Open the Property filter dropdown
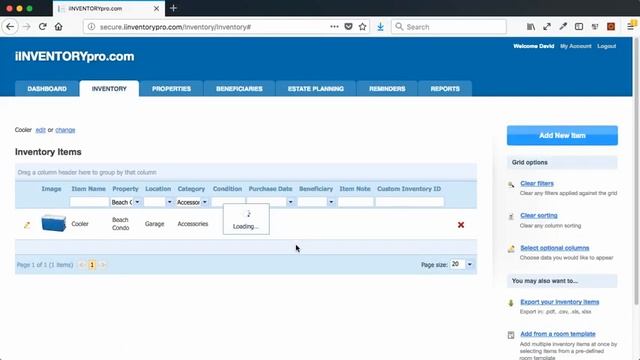This screenshot has width=640, height=360. pyautogui.click(x=137, y=202)
